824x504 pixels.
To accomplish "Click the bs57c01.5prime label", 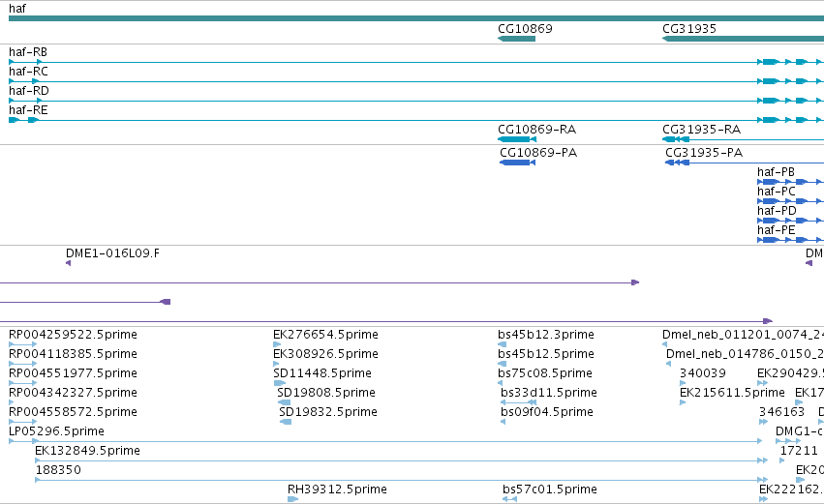I will click(550, 489).
